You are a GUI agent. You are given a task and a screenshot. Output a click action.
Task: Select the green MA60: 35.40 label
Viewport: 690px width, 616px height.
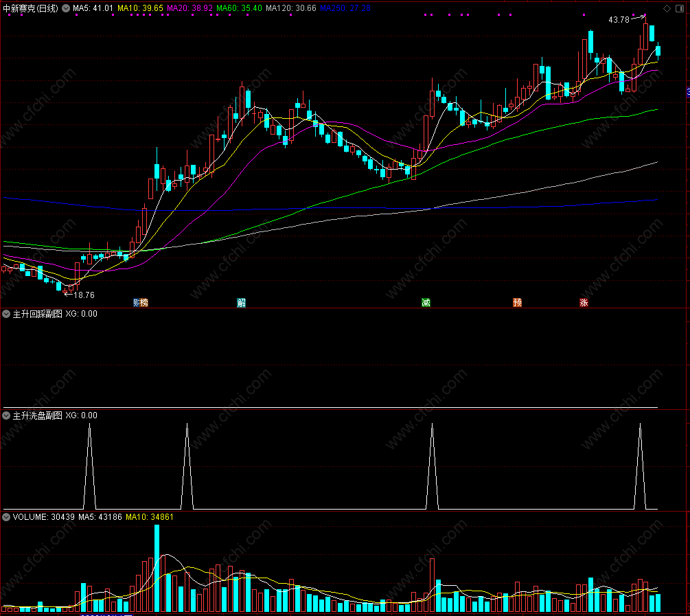(x=239, y=8)
